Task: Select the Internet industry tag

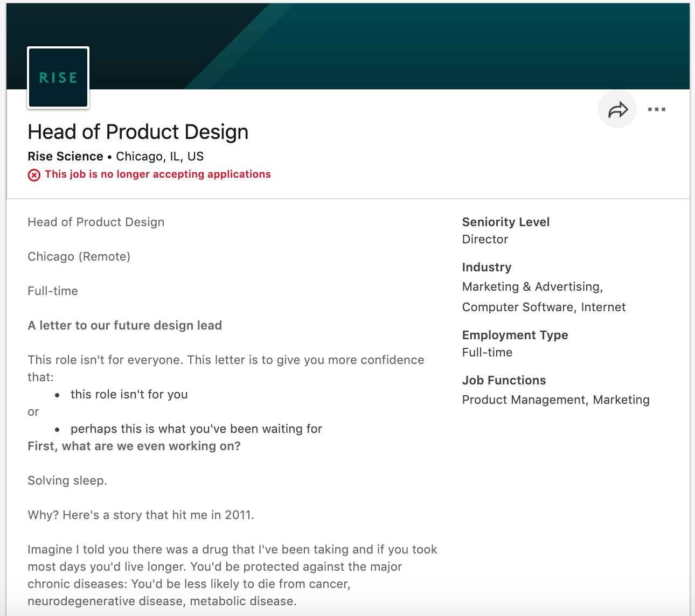Action: coord(602,307)
